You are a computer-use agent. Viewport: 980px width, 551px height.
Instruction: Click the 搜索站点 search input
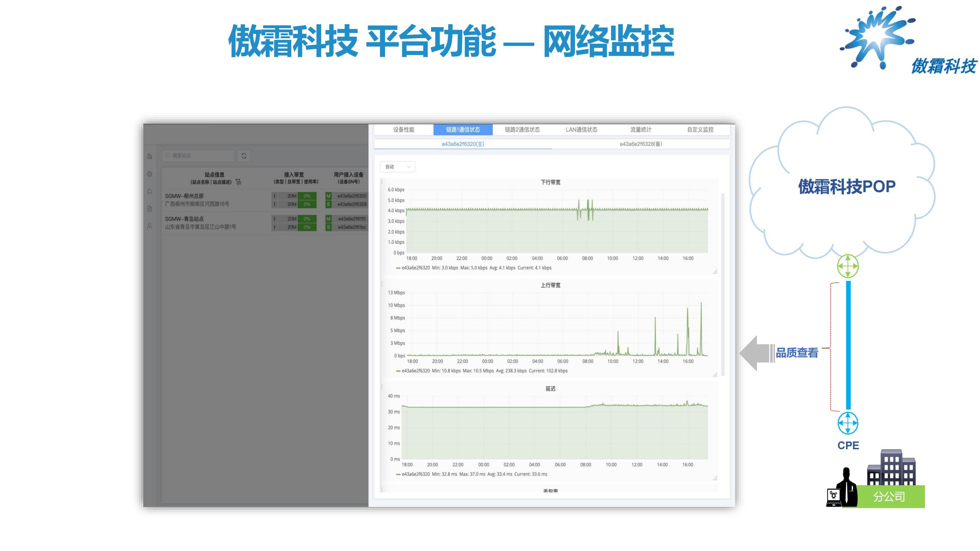[200, 155]
